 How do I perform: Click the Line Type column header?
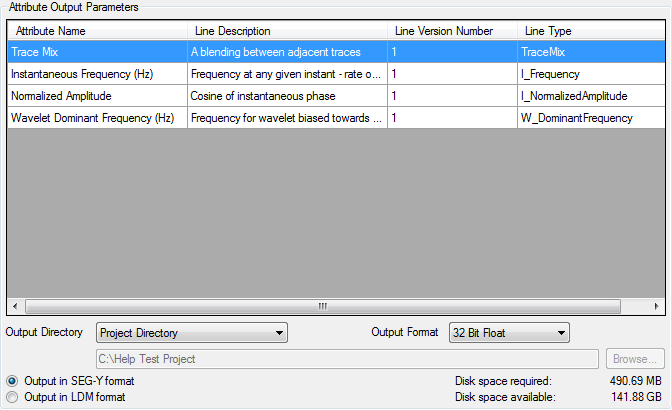click(591, 31)
